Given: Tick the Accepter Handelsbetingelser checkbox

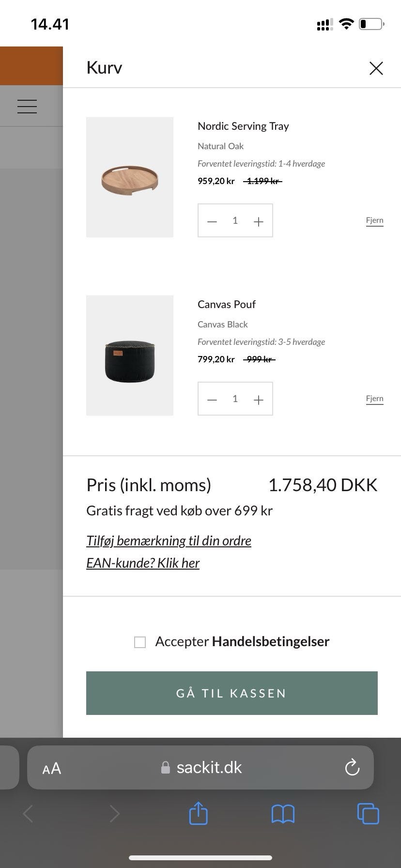Looking at the screenshot, I should (140, 642).
